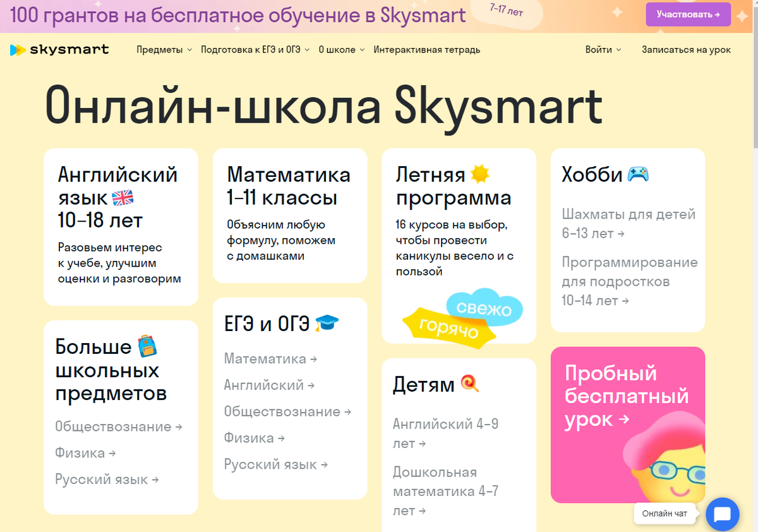Click the 7–17 лет banner badge

[506, 11]
